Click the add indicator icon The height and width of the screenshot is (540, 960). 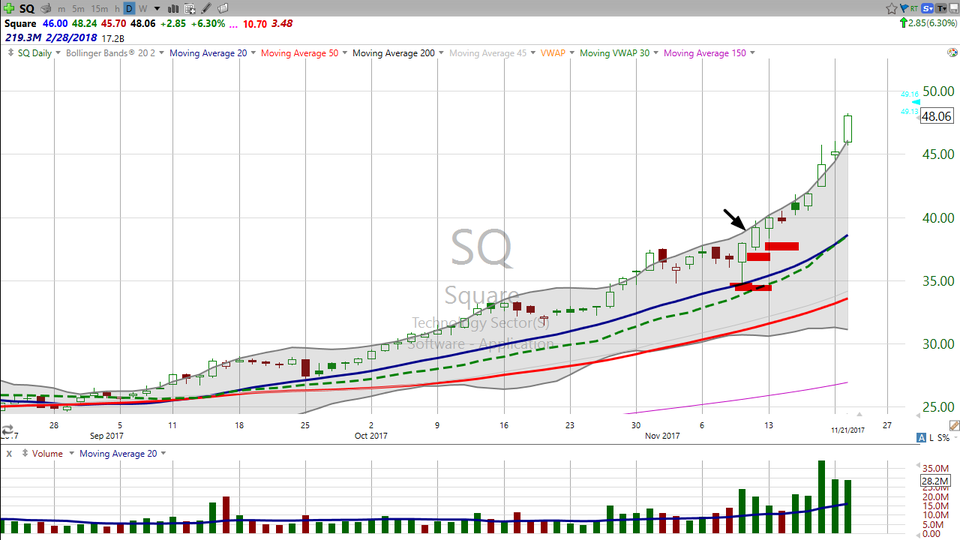click(x=190, y=9)
